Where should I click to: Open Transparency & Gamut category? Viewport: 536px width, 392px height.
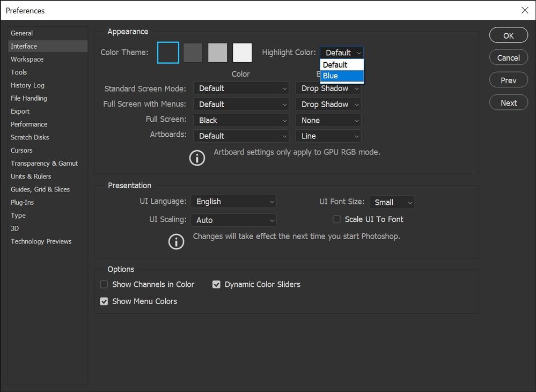tap(48, 163)
